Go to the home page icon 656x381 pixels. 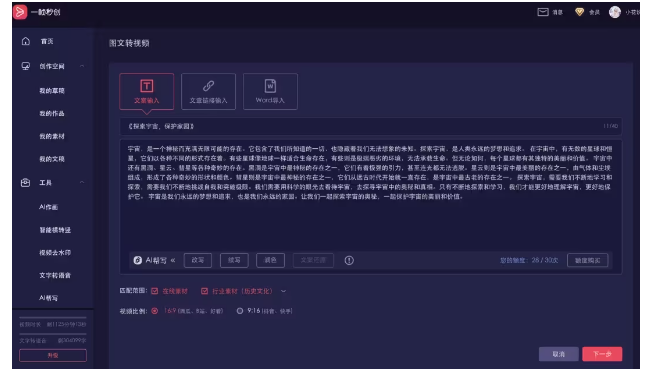coord(26,41)
